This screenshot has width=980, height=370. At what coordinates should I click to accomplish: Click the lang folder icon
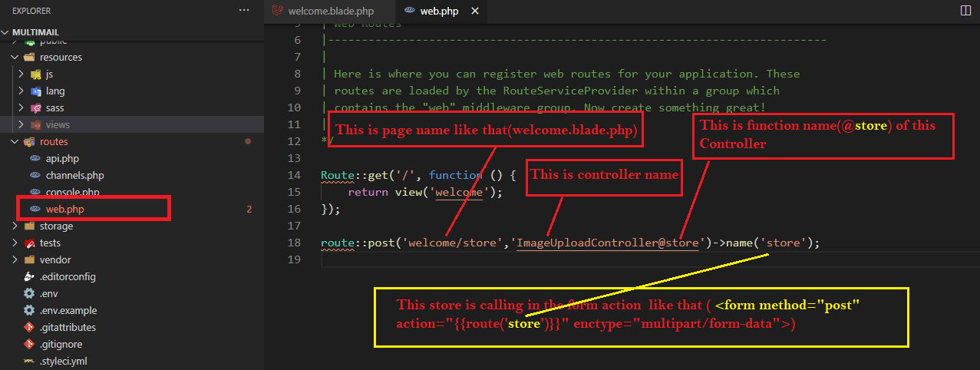35,91
